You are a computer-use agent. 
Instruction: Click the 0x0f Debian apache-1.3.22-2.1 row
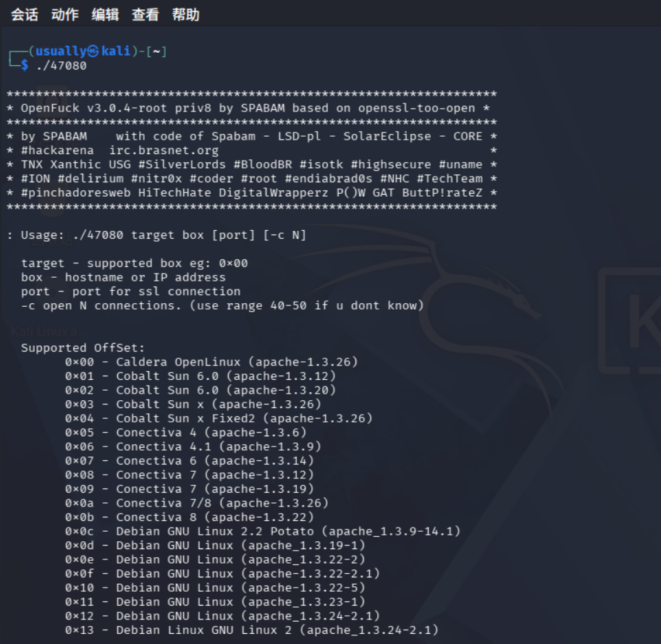point(222,574)
